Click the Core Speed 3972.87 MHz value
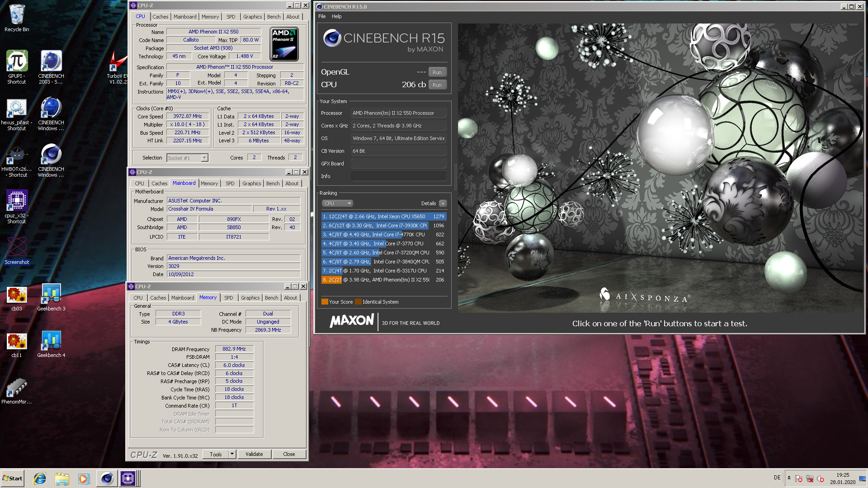The width and height of the screenshot is (868, 488). click(x=188, y=116)
